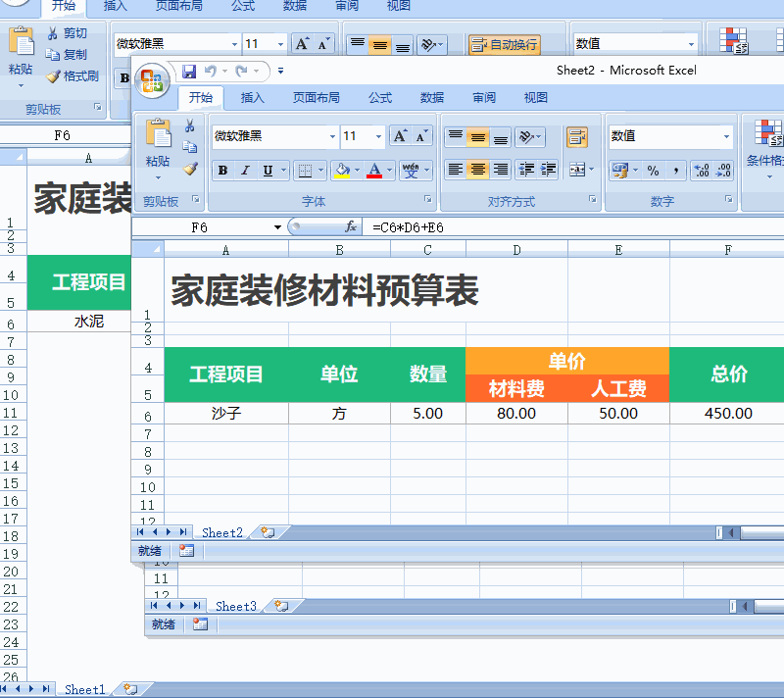Image resolution: width=784 pixels, height=698 pixels.
Task: Open number format dropdown in Sheet2
Action: (726, 136)
